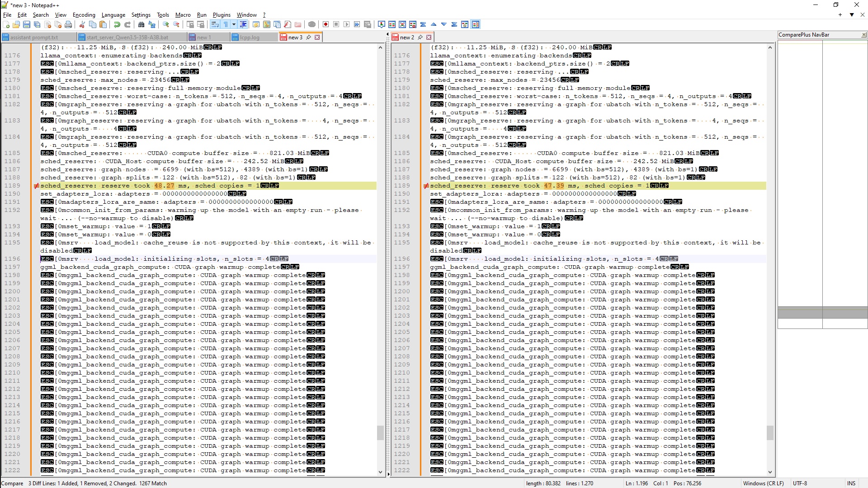
Task: Close the new 2 tab
Action: click(x=429, y=38)
